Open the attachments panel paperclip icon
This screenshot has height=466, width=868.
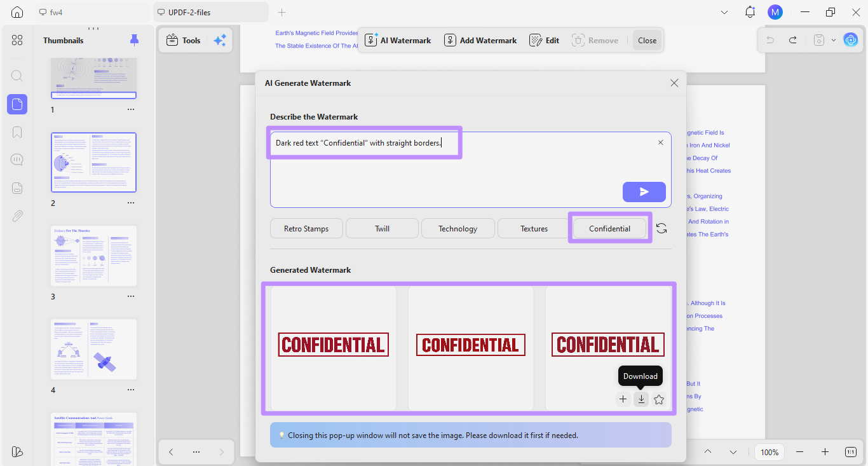[17, 216]
